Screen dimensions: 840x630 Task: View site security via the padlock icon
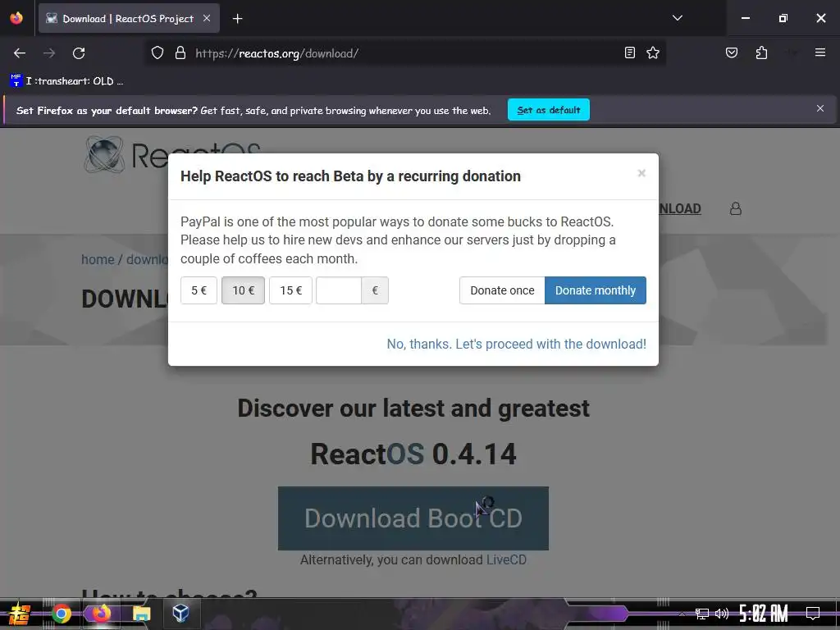(180, 53)
